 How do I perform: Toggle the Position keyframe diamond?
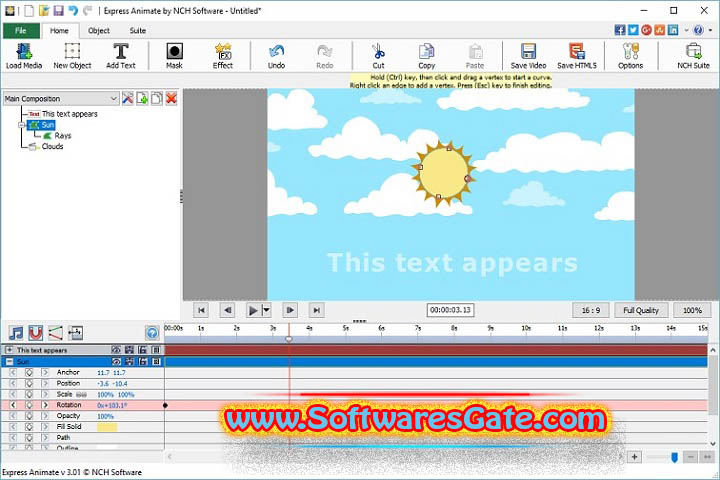(x=29, y=383)
